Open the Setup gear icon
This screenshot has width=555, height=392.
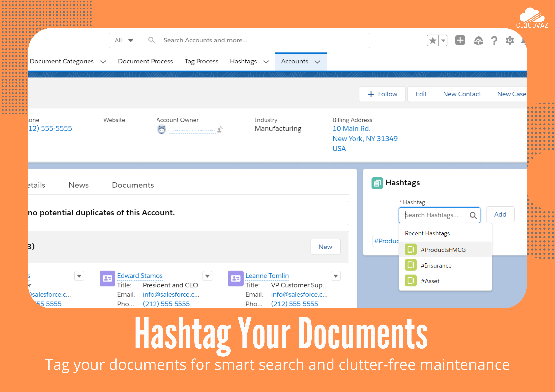point(510,40)
